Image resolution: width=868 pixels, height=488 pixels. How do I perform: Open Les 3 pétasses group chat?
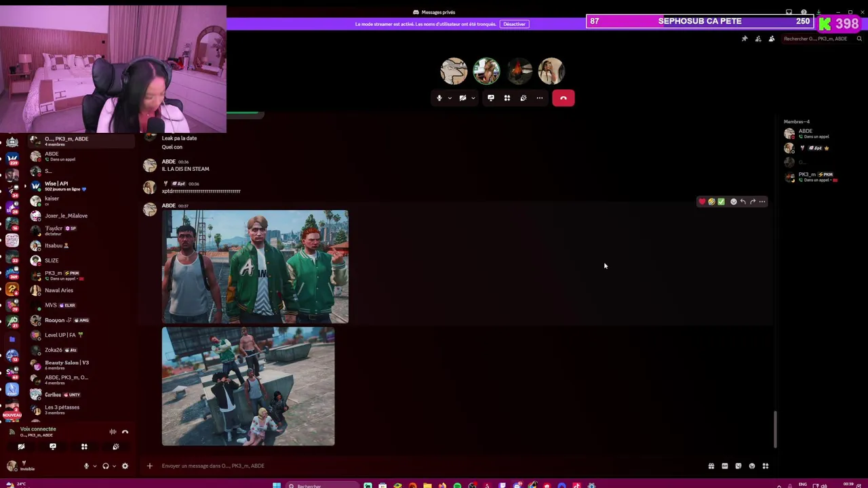[81, 409]
